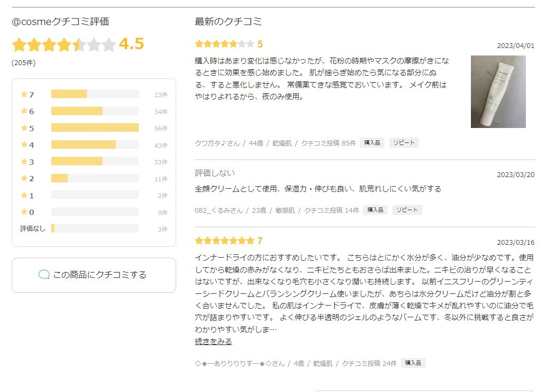
Task: Click the リピート tag on first review
Action: point(404,143)
